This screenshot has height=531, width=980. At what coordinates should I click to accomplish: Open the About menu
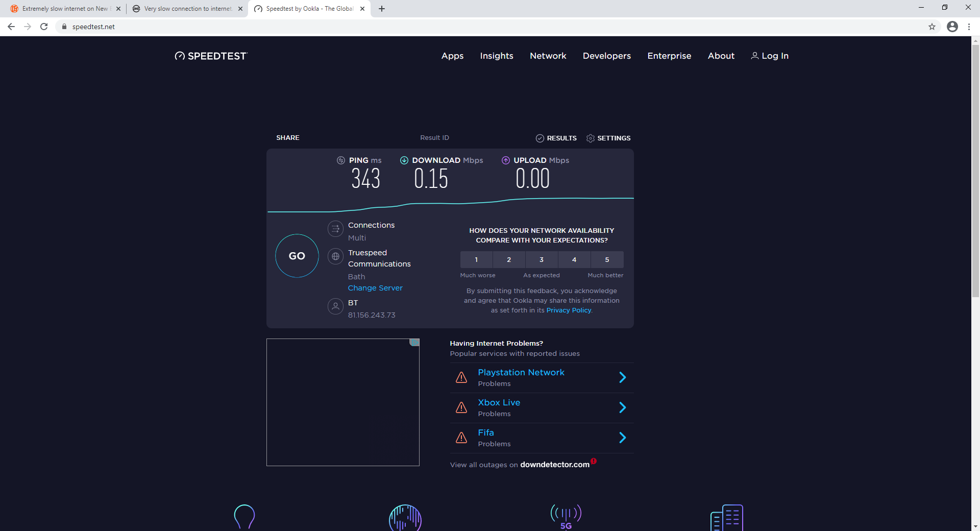tap(721, 56)
